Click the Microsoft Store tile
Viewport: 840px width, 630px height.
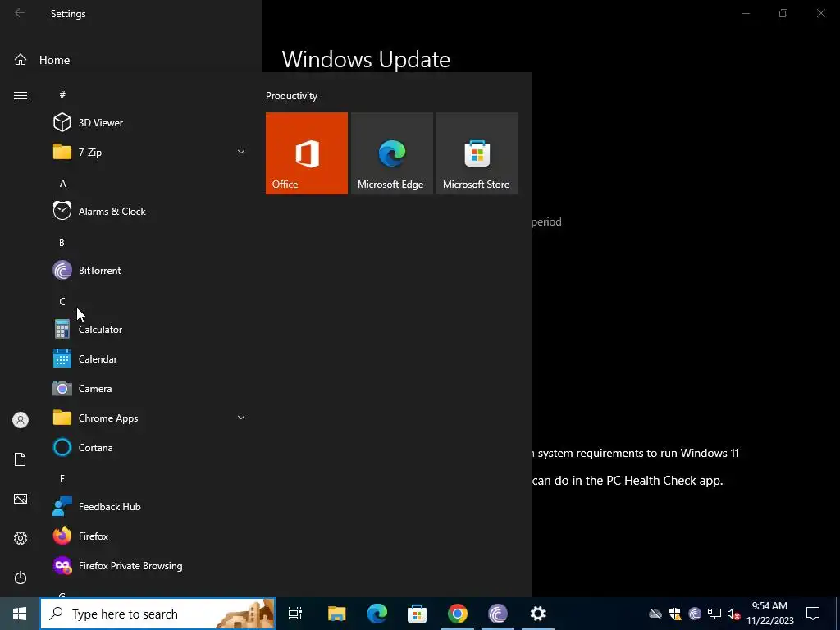477,153
